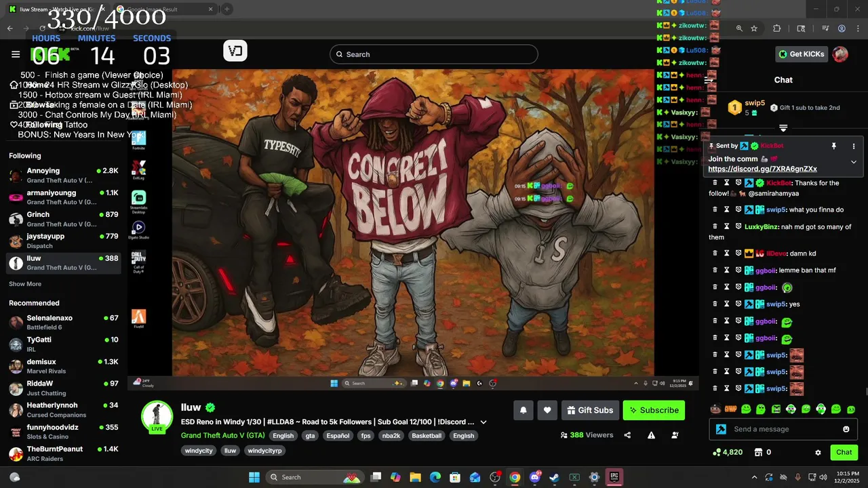Click the 388 Viewers count

click(587, 435)
